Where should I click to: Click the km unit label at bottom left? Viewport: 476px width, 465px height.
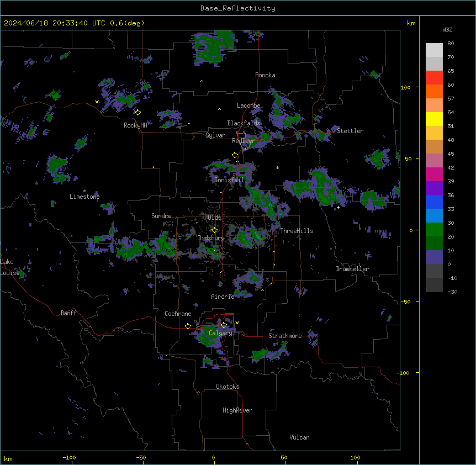pos(8,459)
